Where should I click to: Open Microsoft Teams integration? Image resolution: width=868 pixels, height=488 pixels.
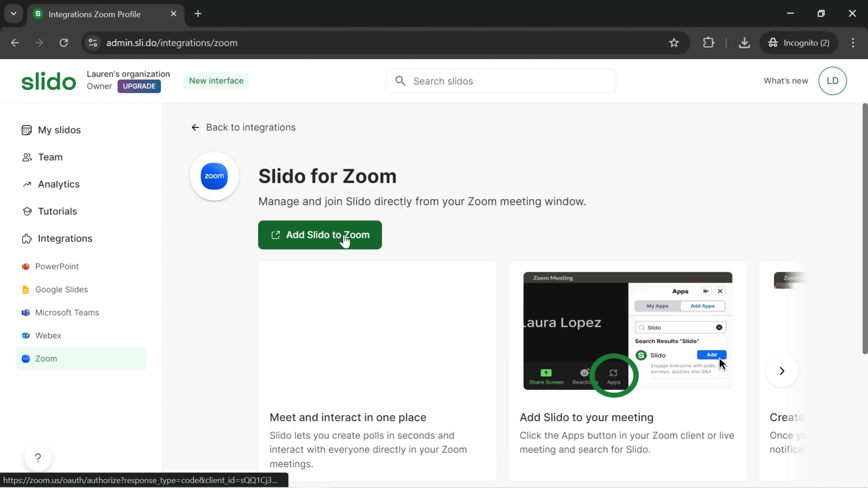click(x=60, y=312)
